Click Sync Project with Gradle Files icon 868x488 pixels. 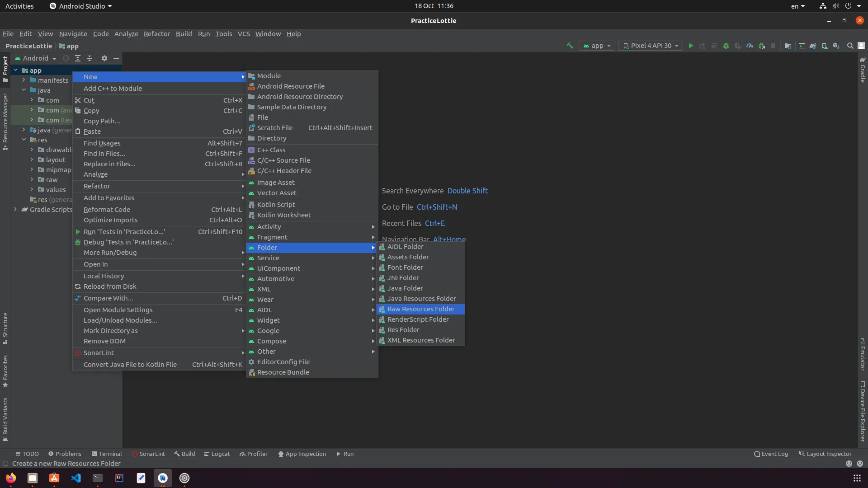click(813, 46)
